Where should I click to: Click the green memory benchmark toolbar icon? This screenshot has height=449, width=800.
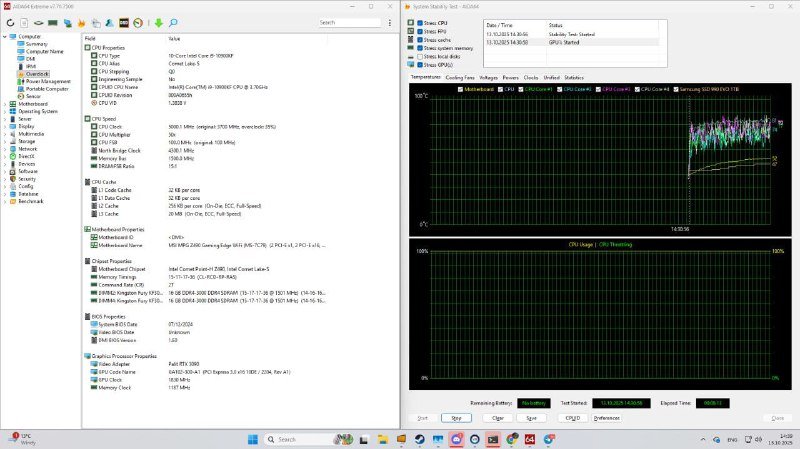click(53, 23)
